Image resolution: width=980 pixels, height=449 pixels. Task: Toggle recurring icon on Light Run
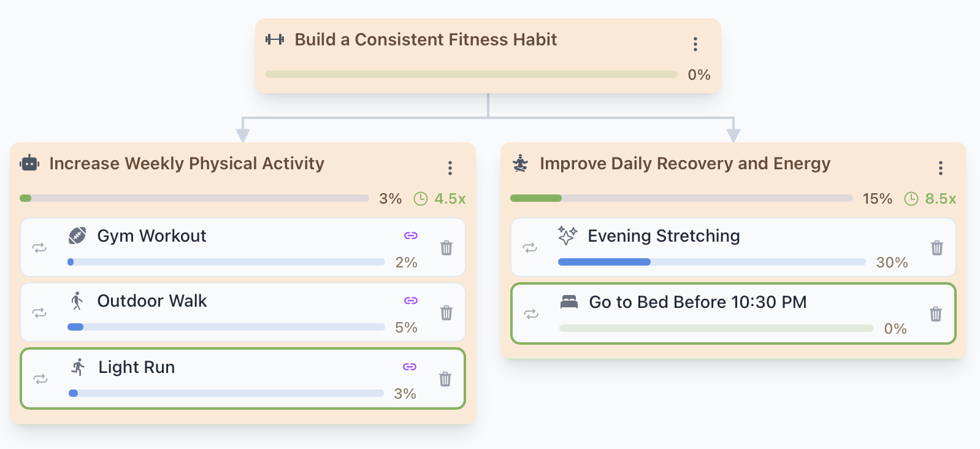[x=40, y=379]
